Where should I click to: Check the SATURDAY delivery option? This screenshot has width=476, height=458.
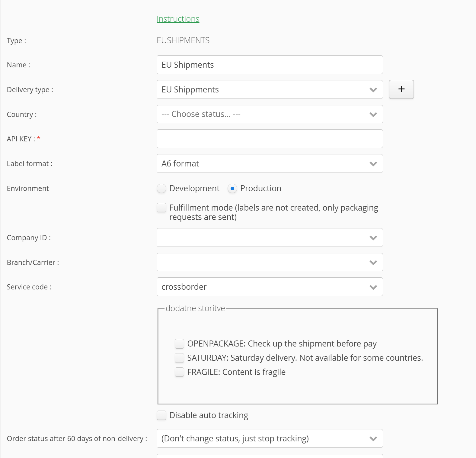click(x=179, y=358)
